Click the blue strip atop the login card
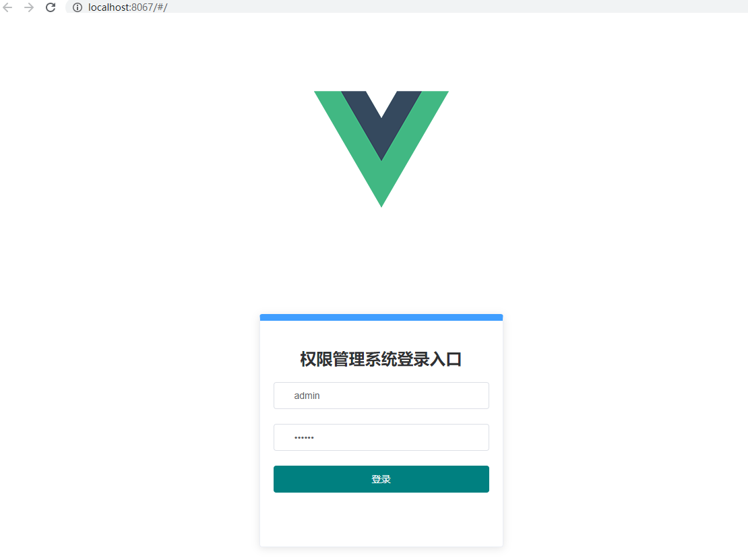Viewport: 748px width, 560px height. click(381, 317)
